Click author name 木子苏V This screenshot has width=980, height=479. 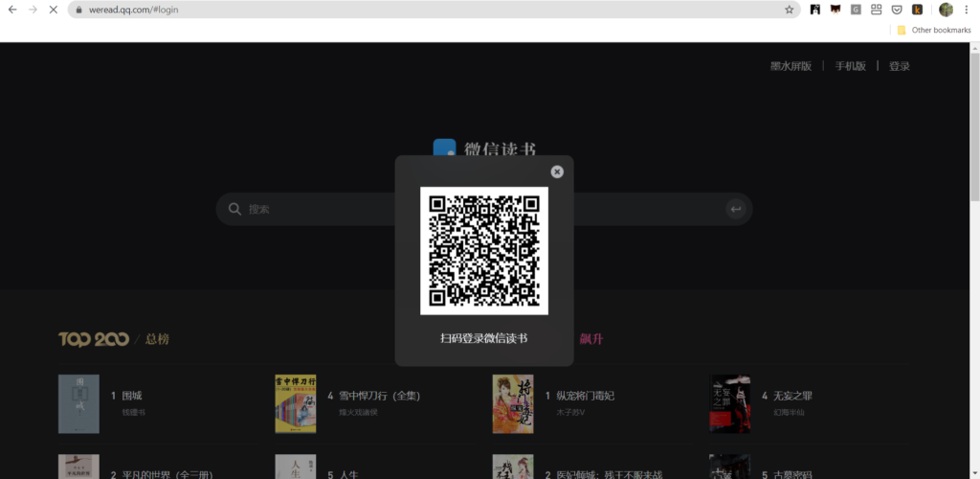point(570,412)
